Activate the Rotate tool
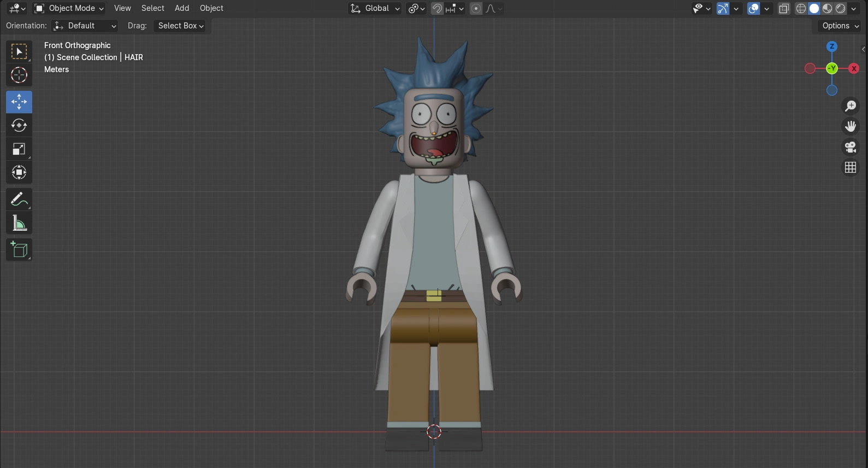Viewport: 868px width, 468px height. [19, 125]
